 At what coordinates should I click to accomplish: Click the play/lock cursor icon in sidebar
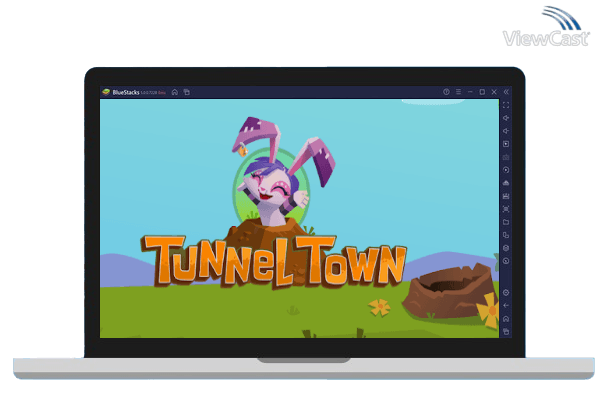click(506, 144)
